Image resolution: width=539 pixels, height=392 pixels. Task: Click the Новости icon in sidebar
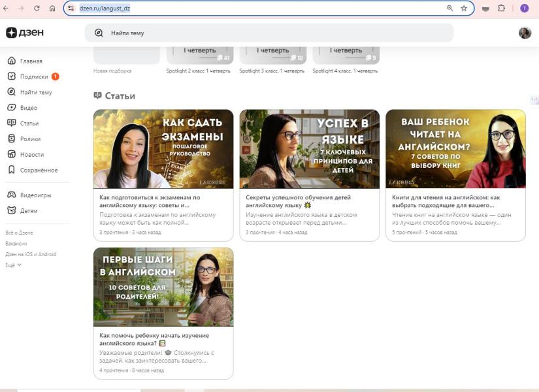pos(11,154)
